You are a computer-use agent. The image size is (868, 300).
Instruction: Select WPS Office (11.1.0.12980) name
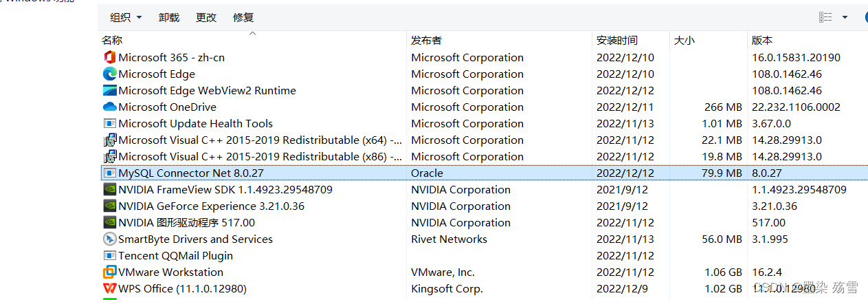182,288
